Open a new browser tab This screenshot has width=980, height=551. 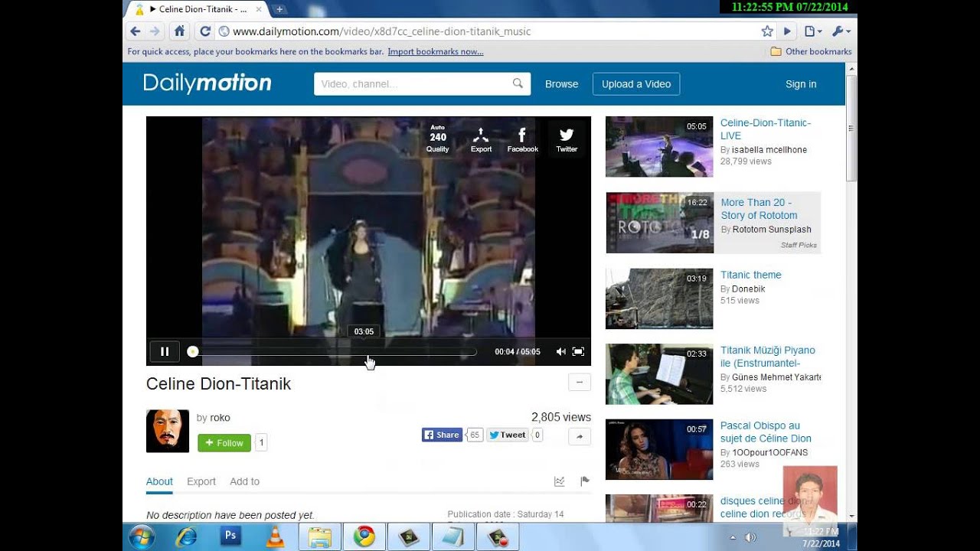pos(279,9)
